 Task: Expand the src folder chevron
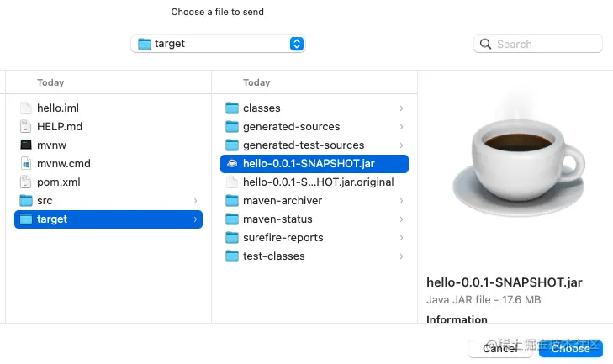tap(195, 201)
